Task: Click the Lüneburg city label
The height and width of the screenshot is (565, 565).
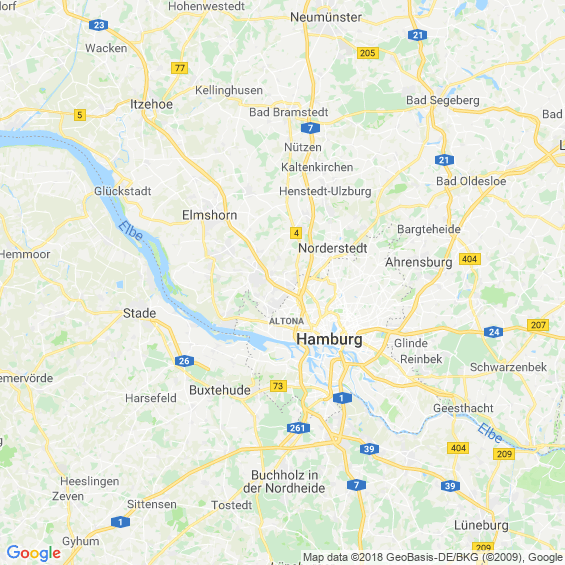Action: point(481,525)
